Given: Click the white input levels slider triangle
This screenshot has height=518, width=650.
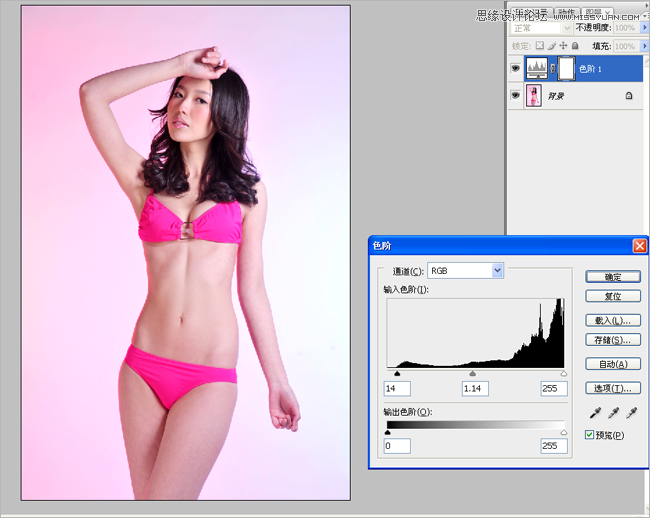Looking at the screenshot, I should point(563,374).
